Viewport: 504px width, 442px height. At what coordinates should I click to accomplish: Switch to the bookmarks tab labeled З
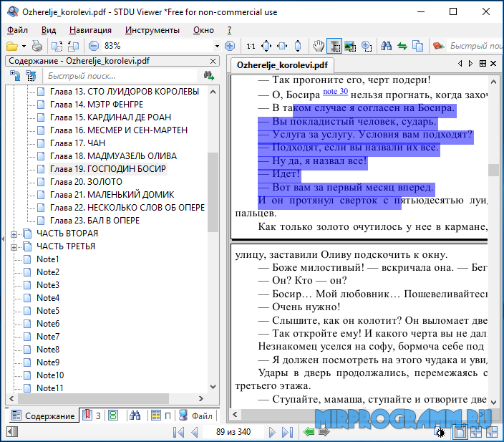(x=92, y=415)
